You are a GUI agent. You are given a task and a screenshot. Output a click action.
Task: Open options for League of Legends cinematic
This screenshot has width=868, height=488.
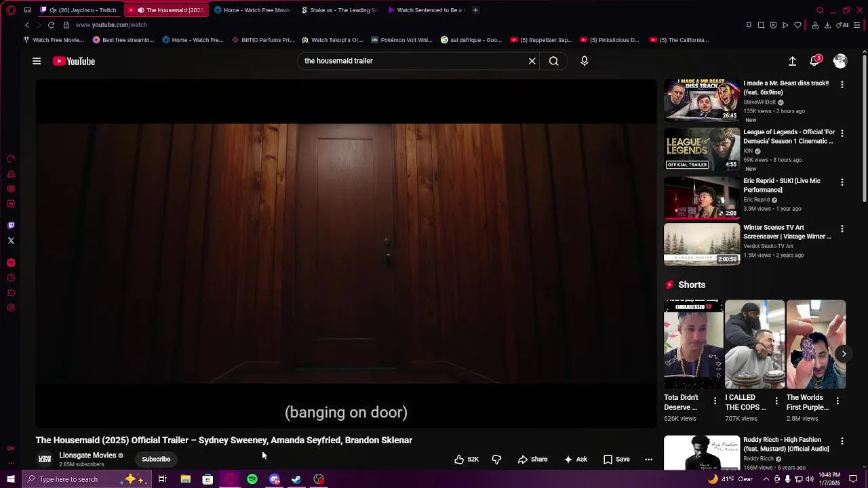coord(842,134)
